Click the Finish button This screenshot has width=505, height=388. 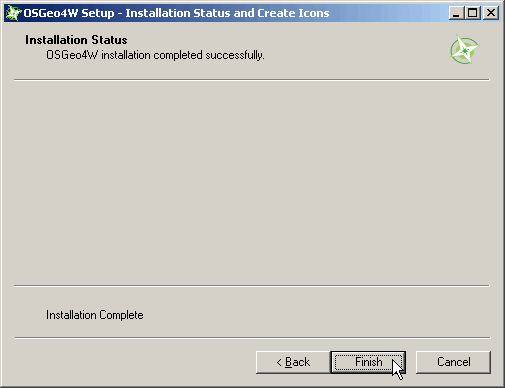pos(368,362)
